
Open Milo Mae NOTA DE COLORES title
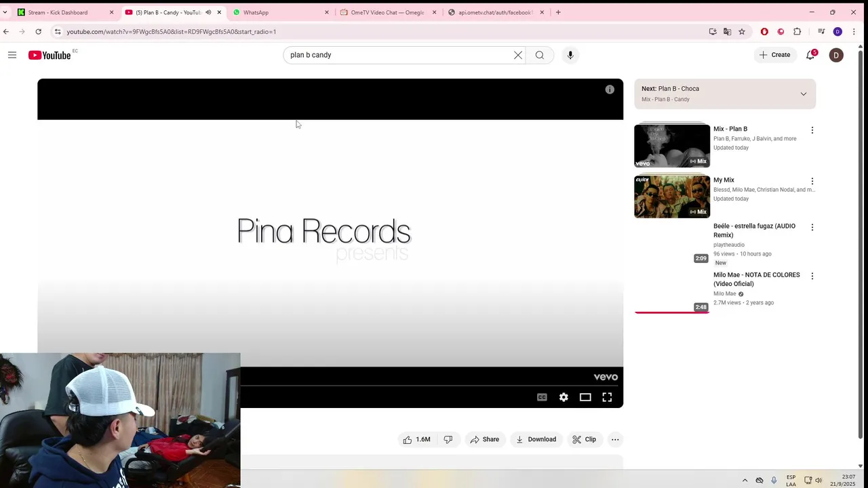[x=757, y=279]
